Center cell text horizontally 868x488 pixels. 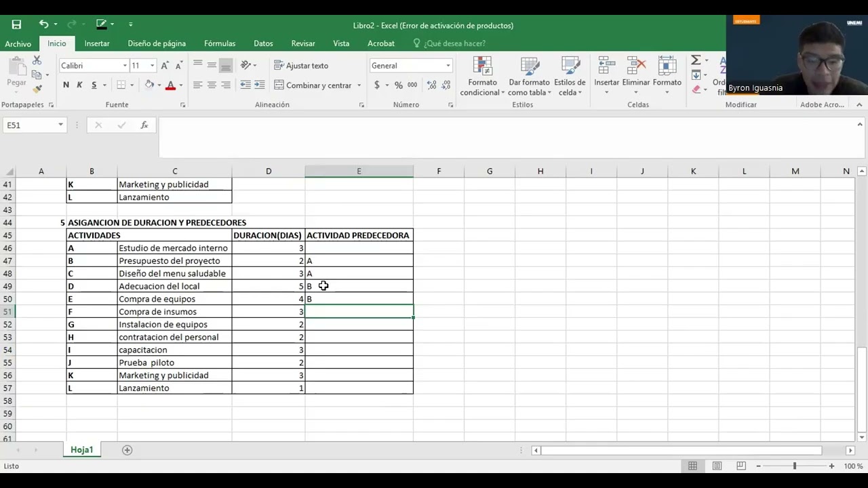coord(212,85)
